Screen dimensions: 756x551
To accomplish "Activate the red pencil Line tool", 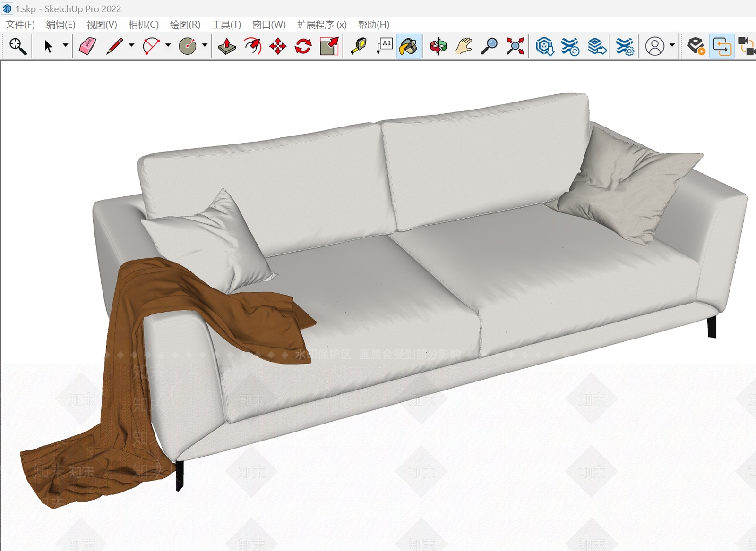I will pos(114,46).
